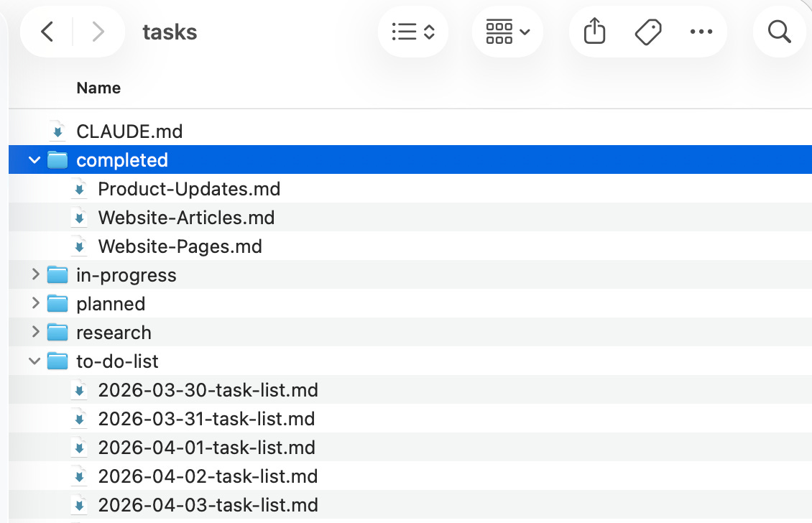Select Website-Pages.md
This screenshot has width=812, height=523.
[x=180, y=246]
